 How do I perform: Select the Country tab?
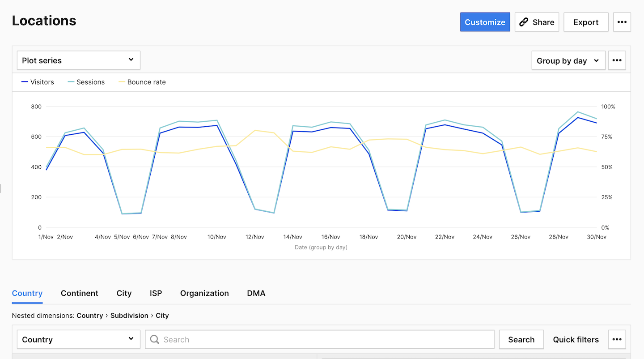tap(27, 293)
